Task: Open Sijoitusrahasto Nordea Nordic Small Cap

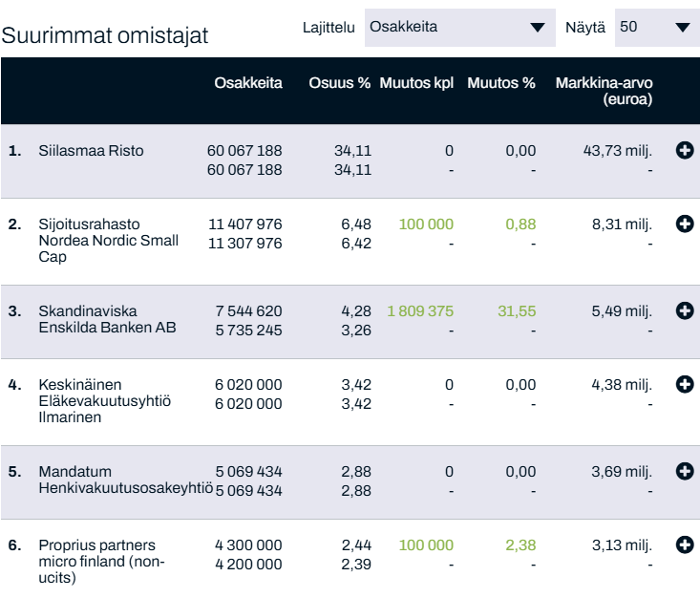Action: point(108,241)
